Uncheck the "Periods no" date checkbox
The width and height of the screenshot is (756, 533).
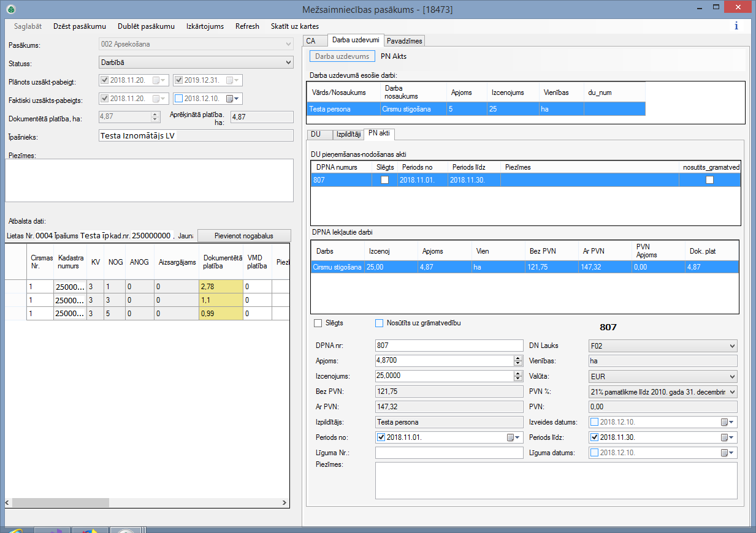coord(383,437)
